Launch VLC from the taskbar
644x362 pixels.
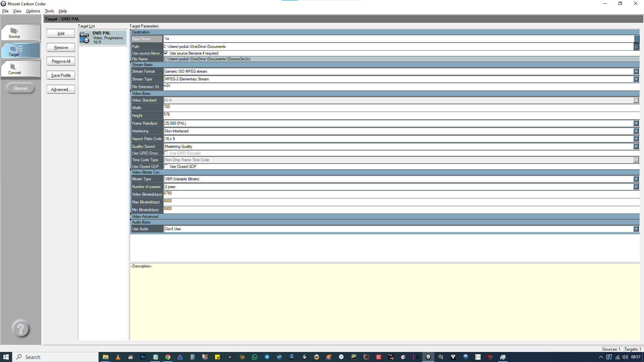118,357
